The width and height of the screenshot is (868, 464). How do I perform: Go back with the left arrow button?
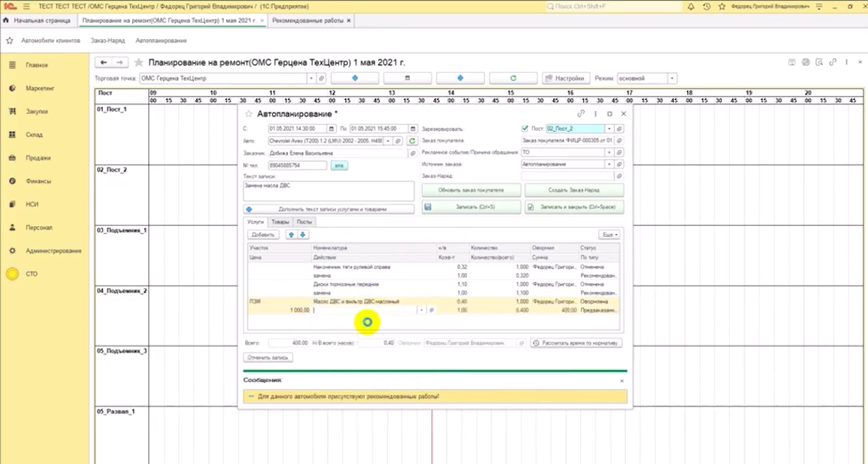[103, 63]
